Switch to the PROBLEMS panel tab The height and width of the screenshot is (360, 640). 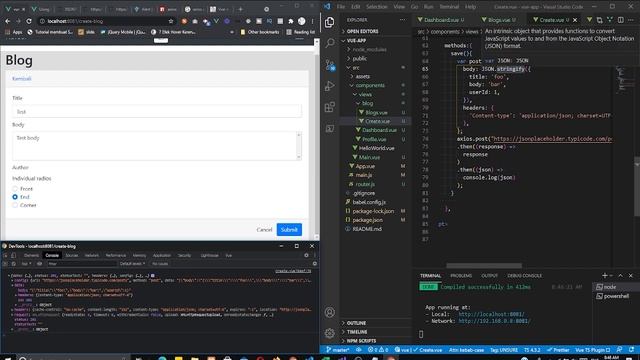(461, 276)
